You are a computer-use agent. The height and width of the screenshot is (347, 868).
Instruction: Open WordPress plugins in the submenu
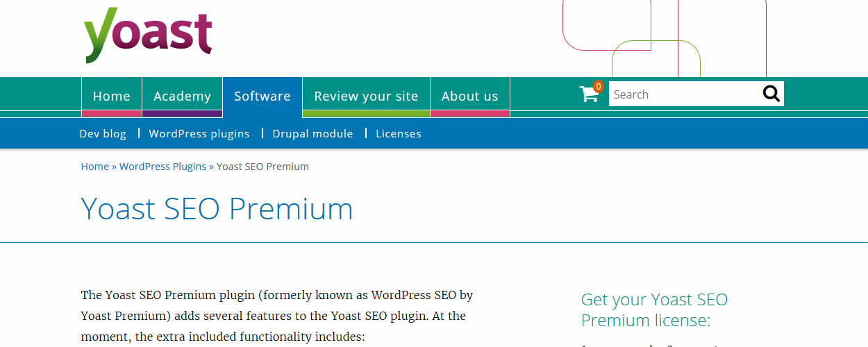[199, 133]
